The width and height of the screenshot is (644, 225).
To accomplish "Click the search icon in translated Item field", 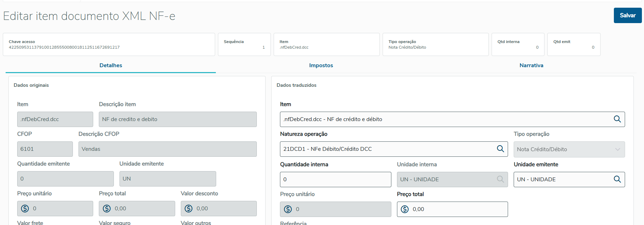I will point(617,119).
